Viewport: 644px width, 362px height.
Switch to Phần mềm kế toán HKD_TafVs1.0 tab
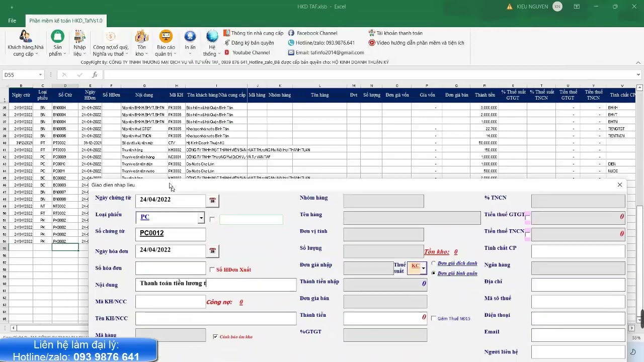[66, 21]
